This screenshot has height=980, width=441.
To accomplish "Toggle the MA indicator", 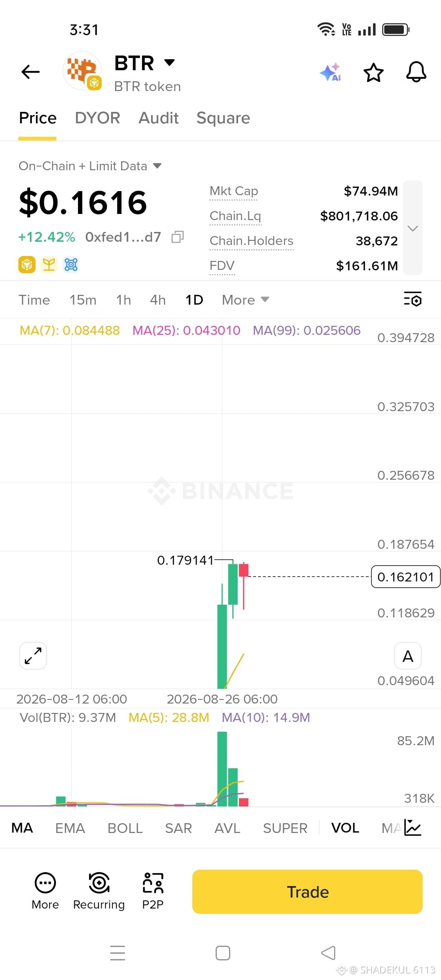I will [x=22, y=828].
